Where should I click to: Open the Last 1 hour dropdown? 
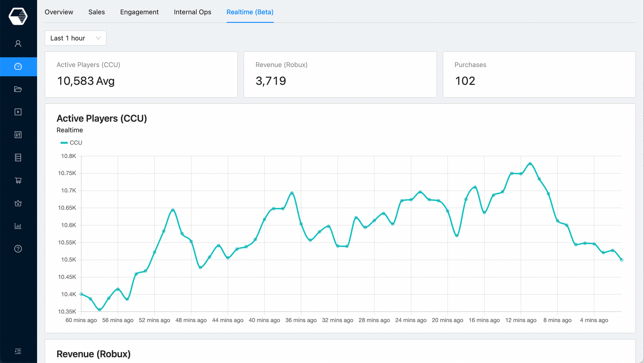(x=68, y=38)
